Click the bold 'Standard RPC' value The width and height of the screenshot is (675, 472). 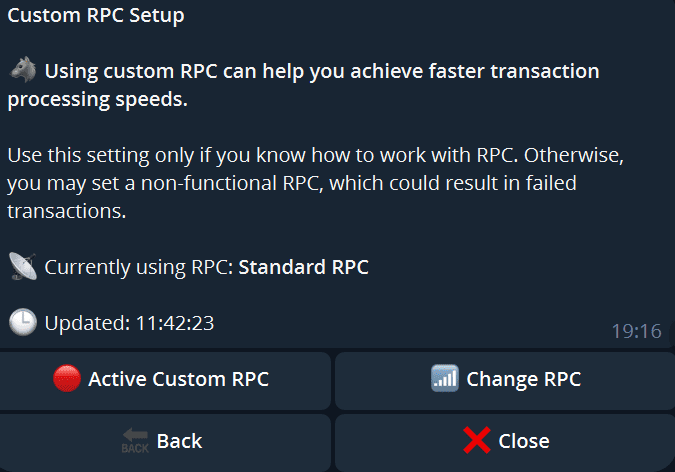pyautogui.click(x=303, y=267)
